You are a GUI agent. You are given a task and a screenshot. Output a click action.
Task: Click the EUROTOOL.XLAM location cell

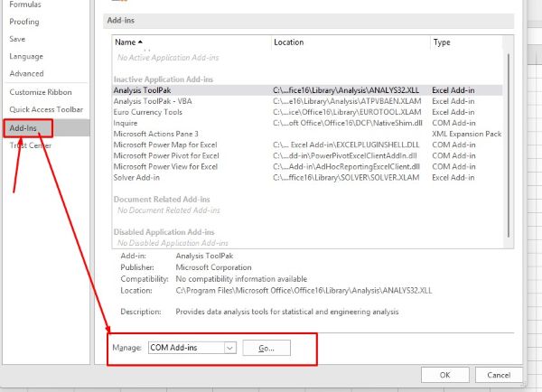[347, 112]
